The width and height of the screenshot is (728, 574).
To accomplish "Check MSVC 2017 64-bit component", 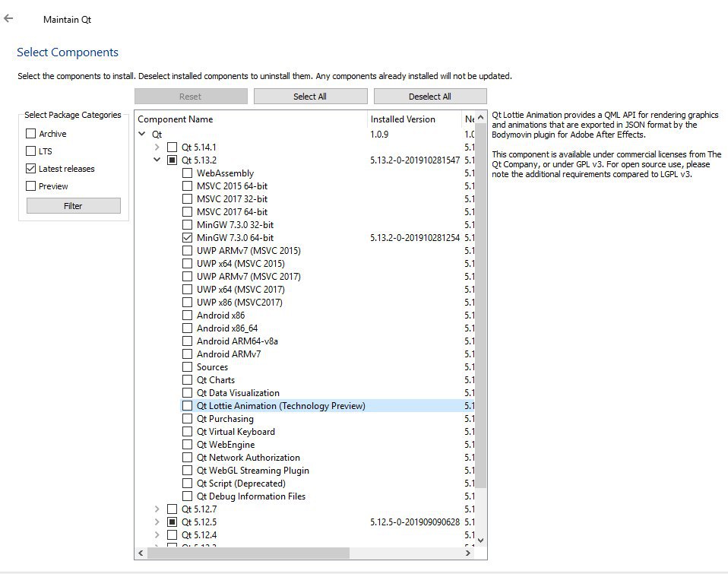I will click(x=187, y=212).
